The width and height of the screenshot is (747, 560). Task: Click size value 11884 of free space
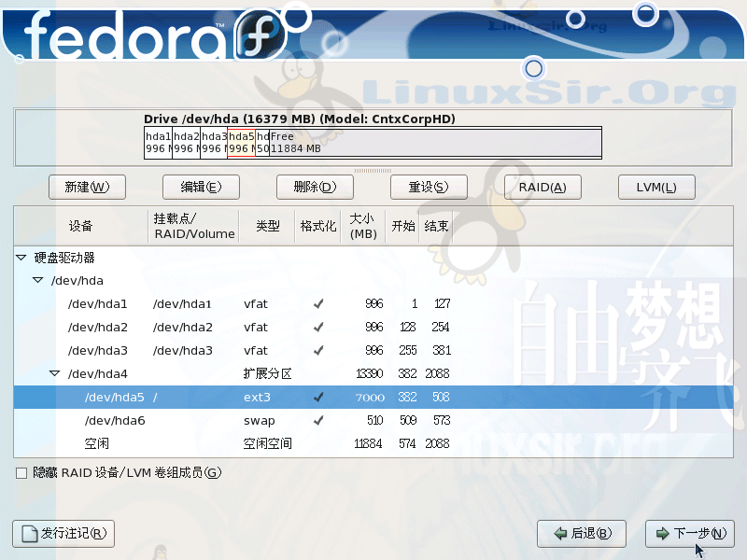368,444
